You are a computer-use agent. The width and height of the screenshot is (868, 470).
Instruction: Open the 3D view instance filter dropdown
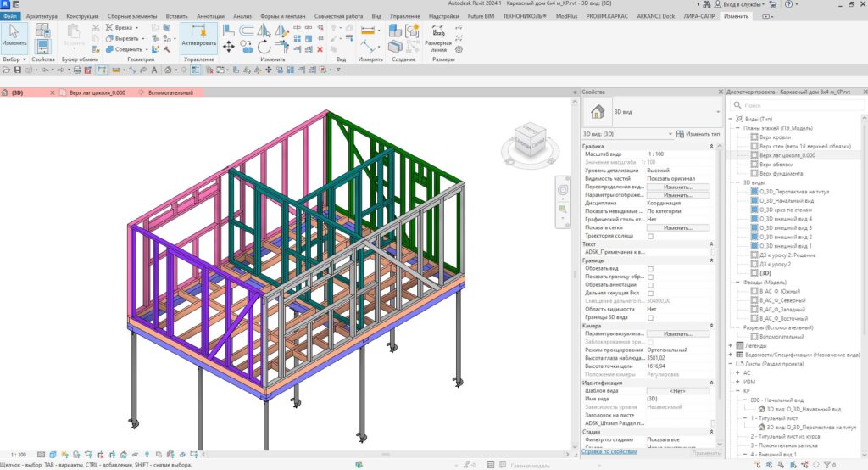(670, 134)
